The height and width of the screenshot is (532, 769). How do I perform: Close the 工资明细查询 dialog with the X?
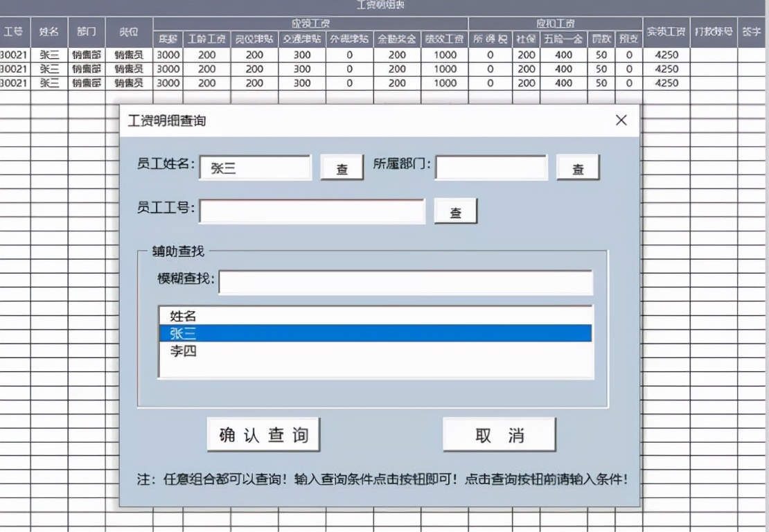[621, 119]
